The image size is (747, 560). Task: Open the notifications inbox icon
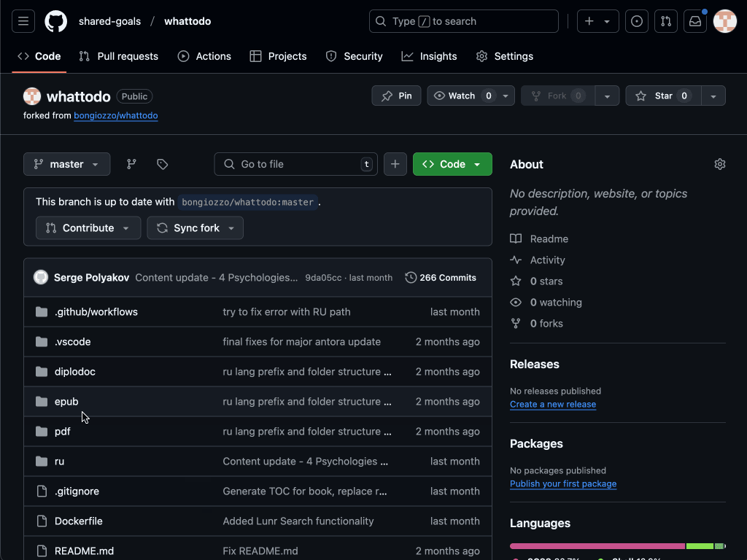(x=695, y=21)
